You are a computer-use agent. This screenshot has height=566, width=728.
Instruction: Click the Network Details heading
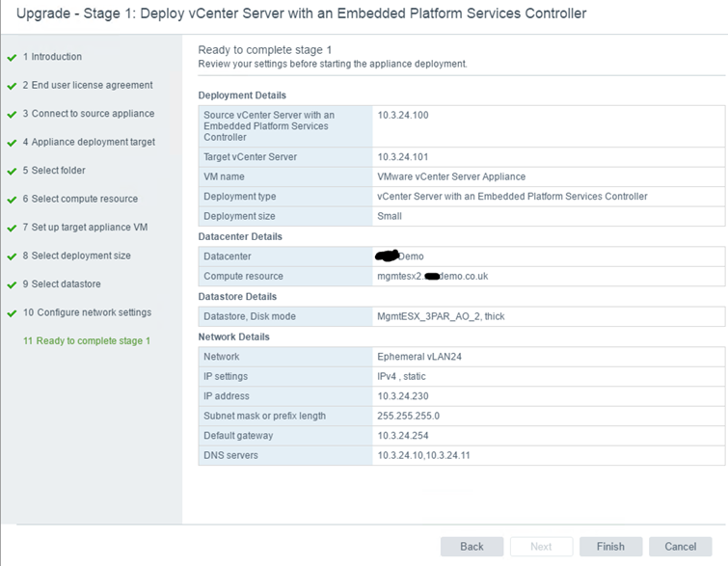233,337
